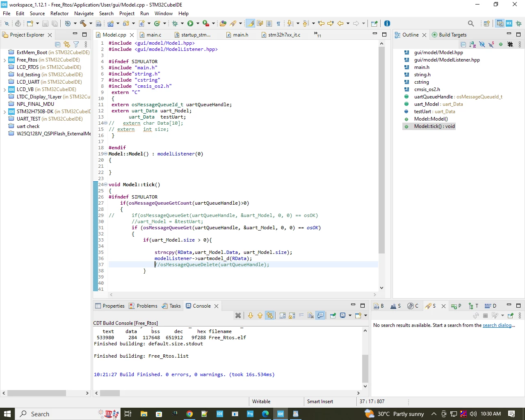Screen dimensions: 525x420
Task: Click the Previous Annotation arrow icon
Action: [306, 23]
